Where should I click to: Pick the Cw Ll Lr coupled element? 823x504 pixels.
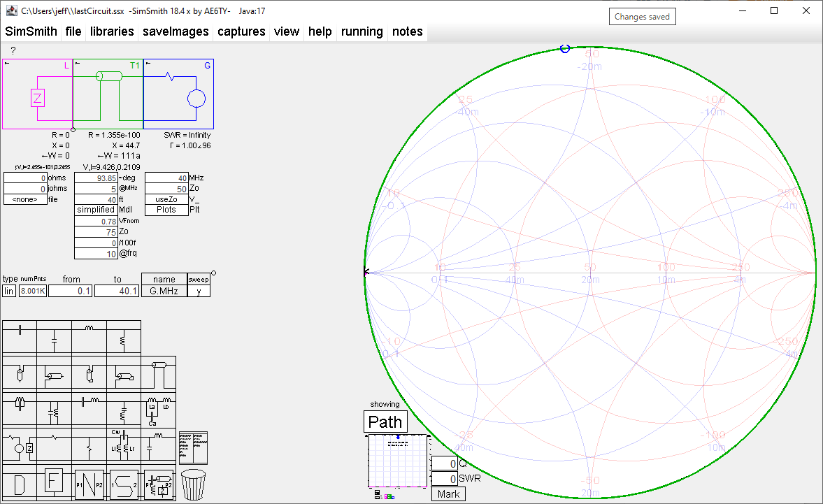[x=123, y=445]
